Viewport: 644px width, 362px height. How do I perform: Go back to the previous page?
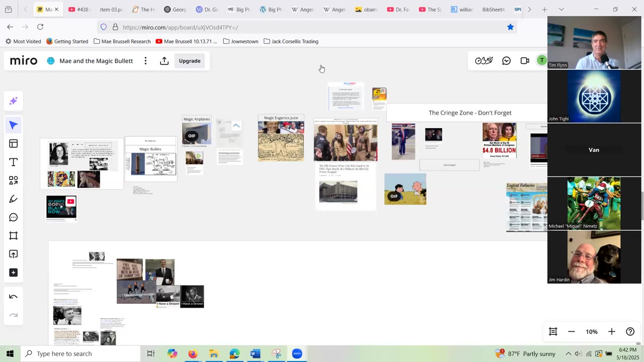tap(10, 27)
